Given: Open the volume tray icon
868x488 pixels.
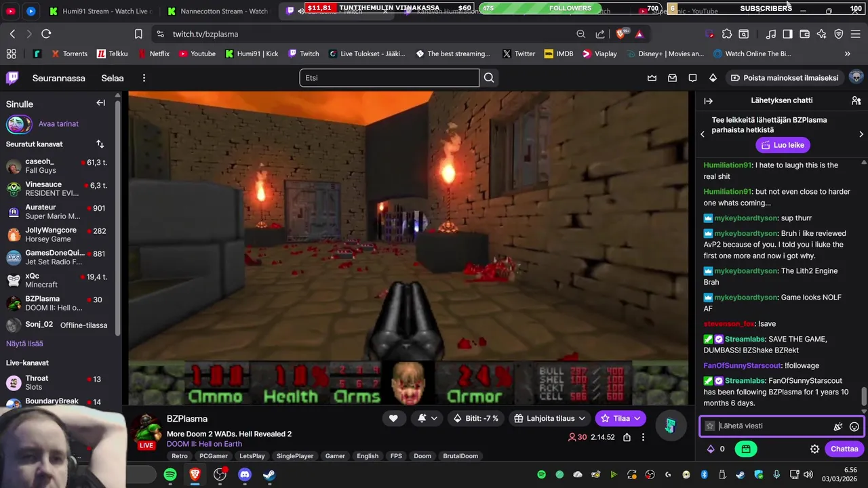Looking at the screenshot, I should tap(808, 474).
